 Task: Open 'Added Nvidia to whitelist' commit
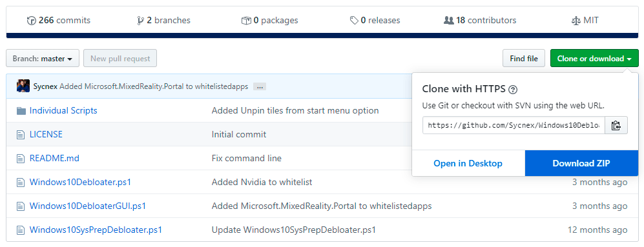(262, 182)
